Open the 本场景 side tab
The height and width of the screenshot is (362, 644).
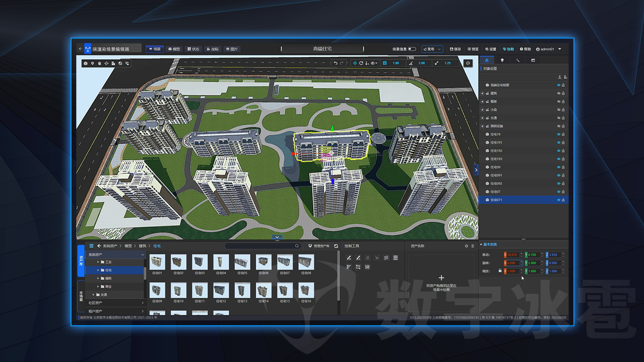click(x=81, y=296)
